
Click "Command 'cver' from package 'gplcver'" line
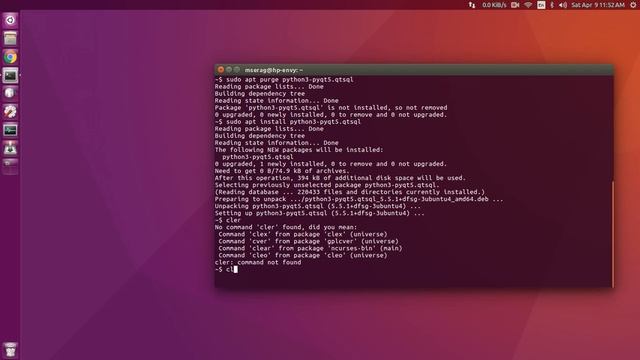(308, 241)
